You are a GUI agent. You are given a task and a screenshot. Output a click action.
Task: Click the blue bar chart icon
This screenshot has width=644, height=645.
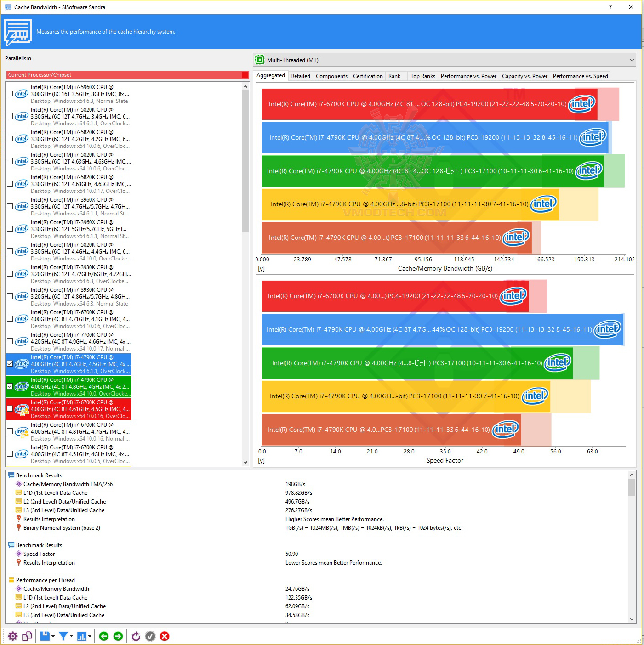(82, 636)
